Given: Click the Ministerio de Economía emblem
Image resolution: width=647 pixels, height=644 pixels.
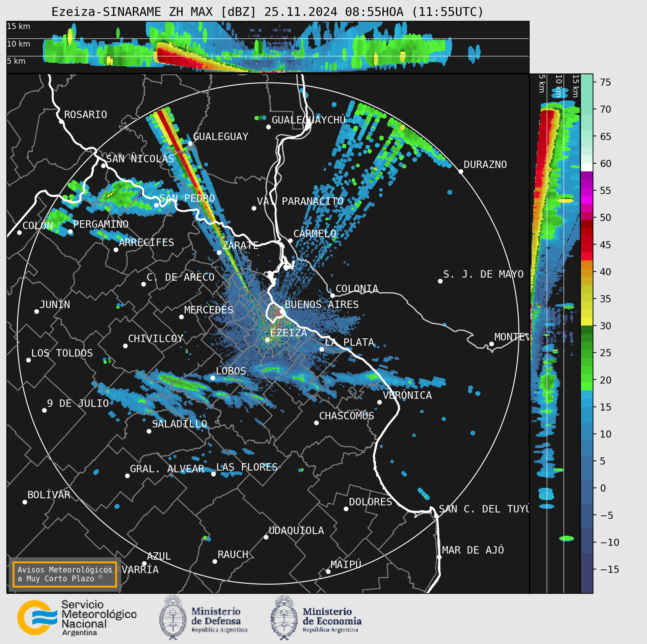Looking at the screenshot, I should [284, 617].
